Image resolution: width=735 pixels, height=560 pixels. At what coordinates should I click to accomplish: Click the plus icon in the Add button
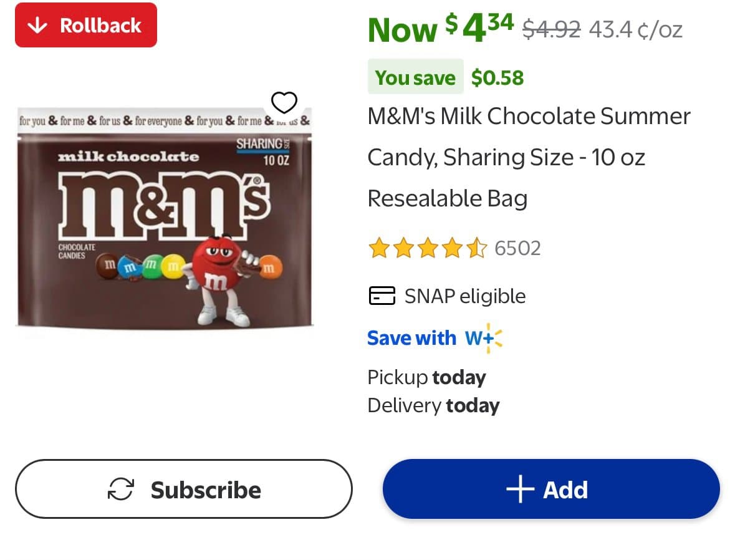pos(520,490)
